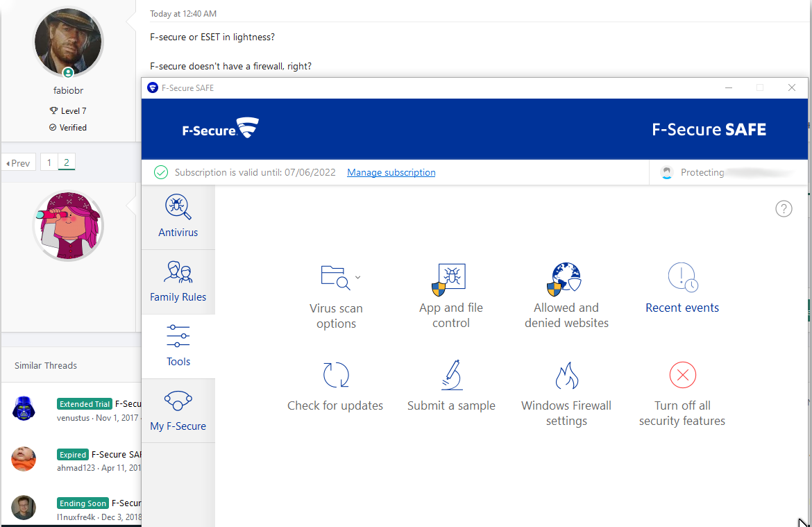
Task: Click the F-Secure logo in the header
Action: [221, 128]
